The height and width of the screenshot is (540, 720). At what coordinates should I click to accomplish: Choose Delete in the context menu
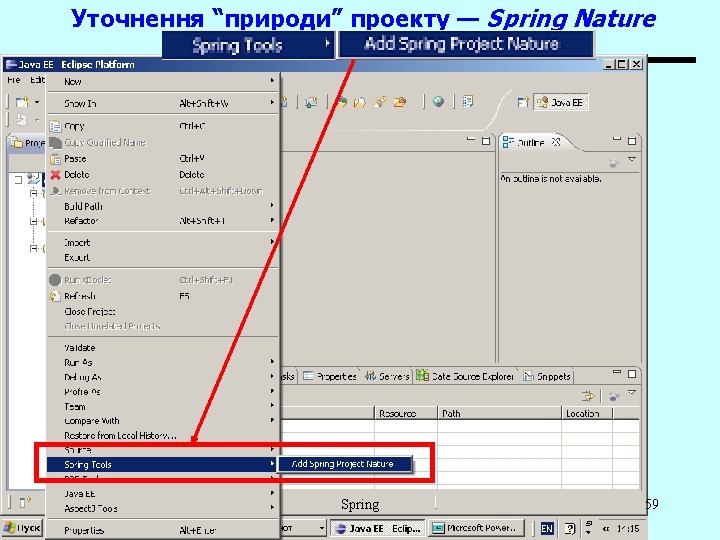pyautogui.click(x=163, y=175)
